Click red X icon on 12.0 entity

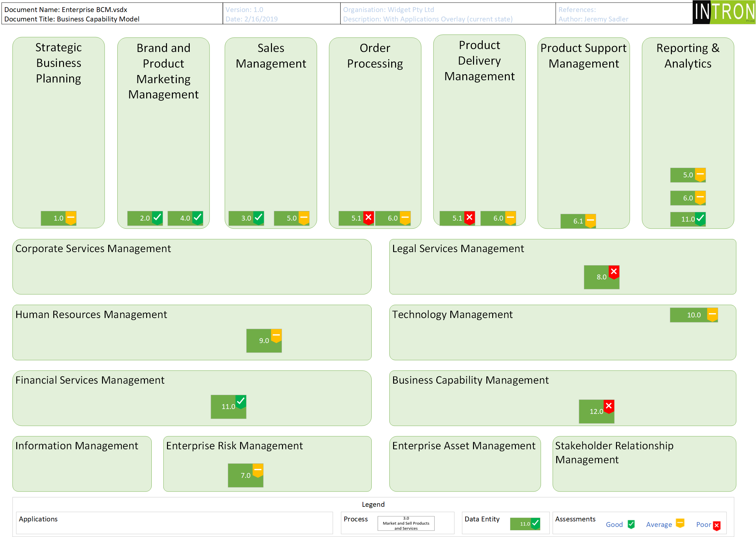[609, 406]
